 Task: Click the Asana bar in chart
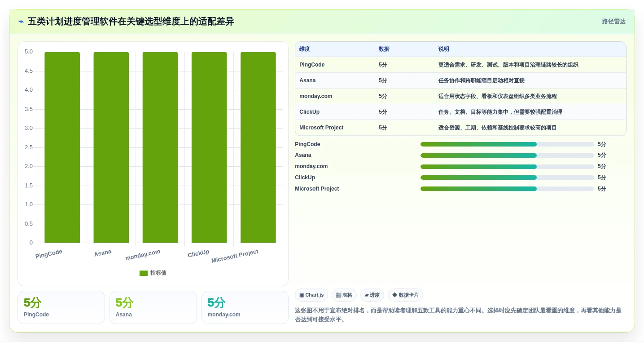[x=111, y=147]
